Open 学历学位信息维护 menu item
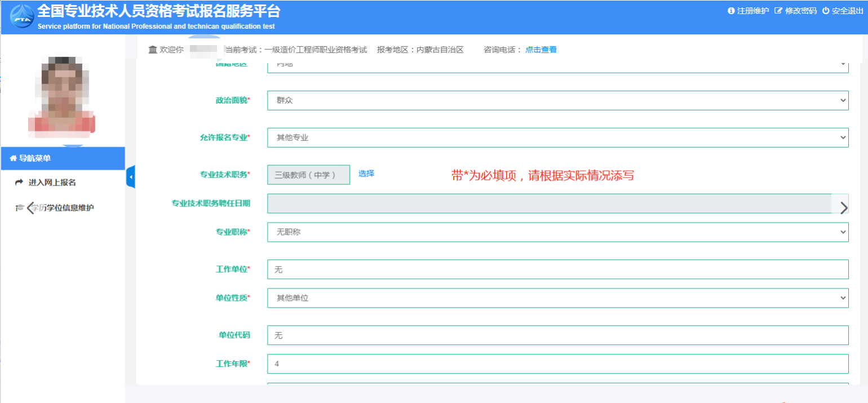This screenshot has width=868, height=403. (62, 208)
